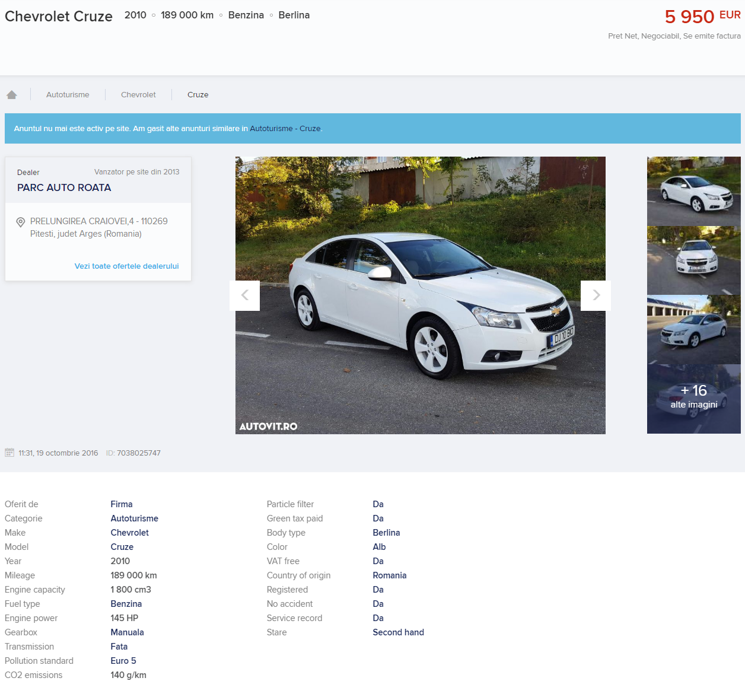
Task: Open Chevrolet breadcrumb item
Action: [x=138, y=95]
